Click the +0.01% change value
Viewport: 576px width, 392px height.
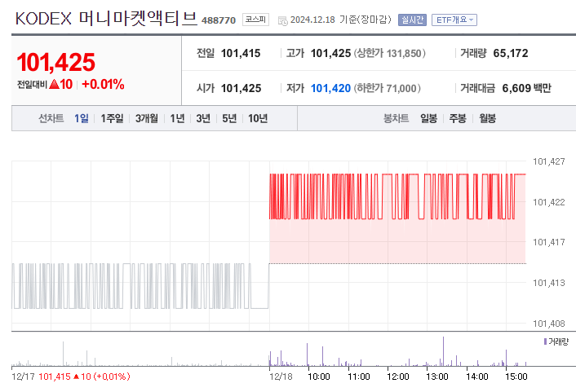coord(104,84)
